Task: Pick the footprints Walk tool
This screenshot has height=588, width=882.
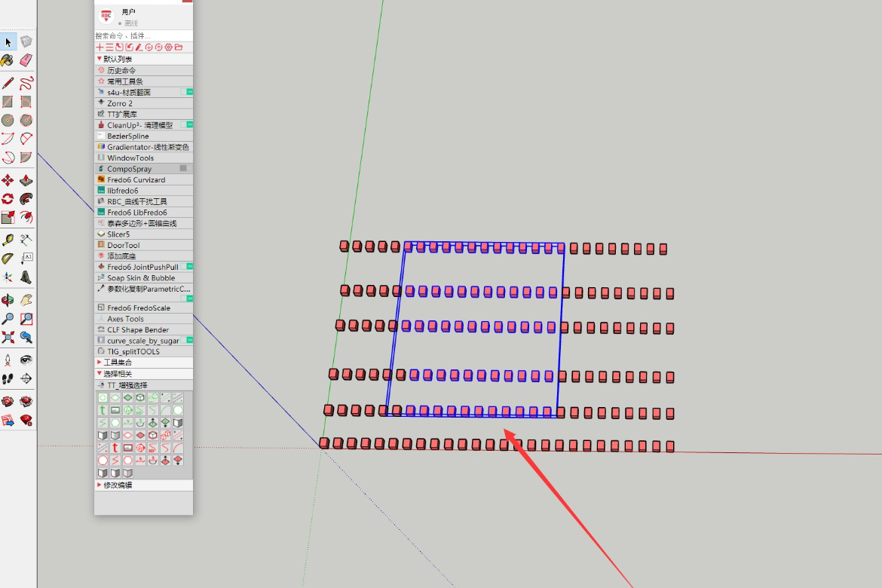Action: click(x=8, y=378)
